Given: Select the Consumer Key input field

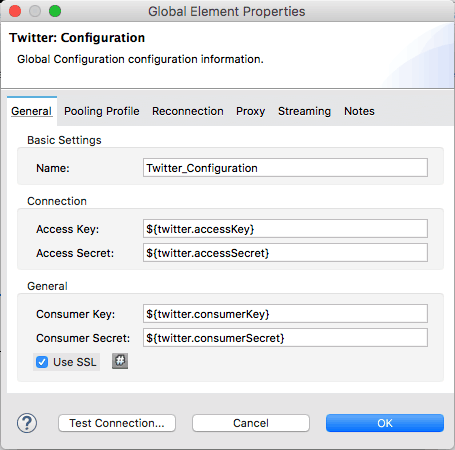Looking at the screenshot, I should (x=285, y=314).
